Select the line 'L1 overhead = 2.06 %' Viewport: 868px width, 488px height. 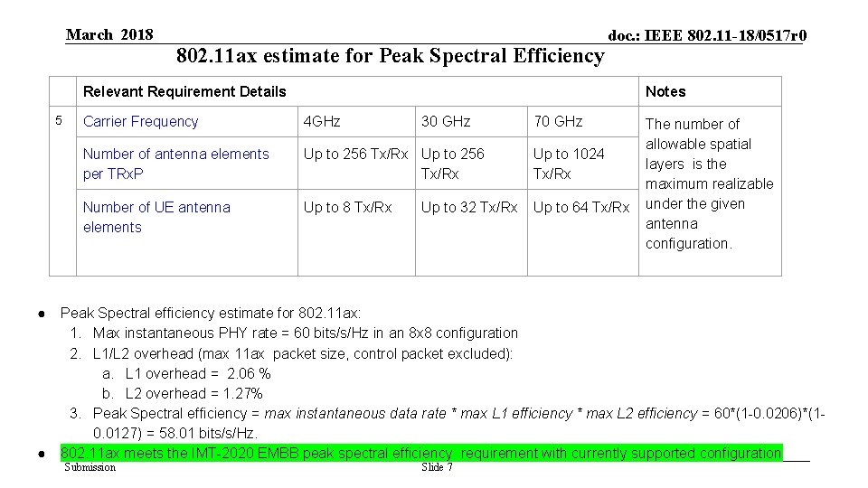click(x=198, y=374)
